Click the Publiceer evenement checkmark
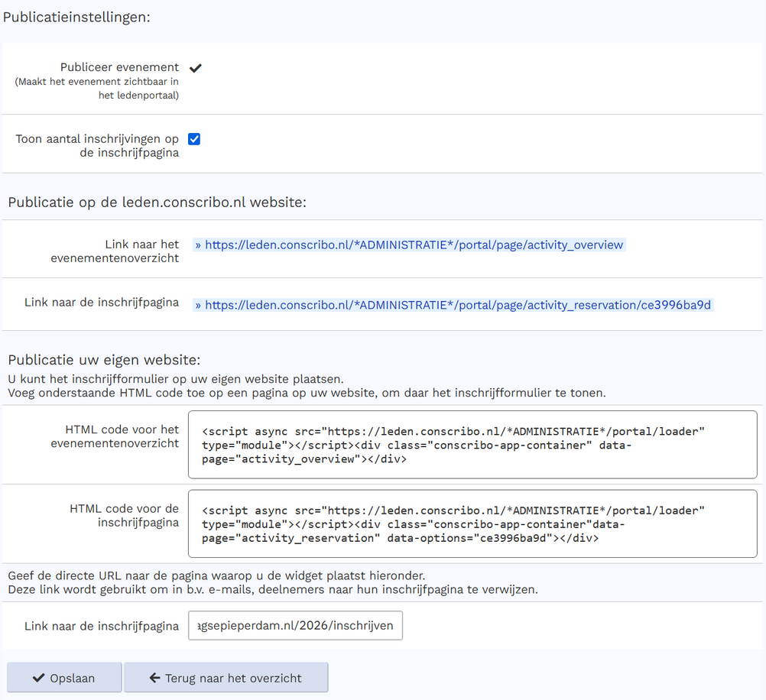This screenshot has width=766, height=700. coord(195,68)
